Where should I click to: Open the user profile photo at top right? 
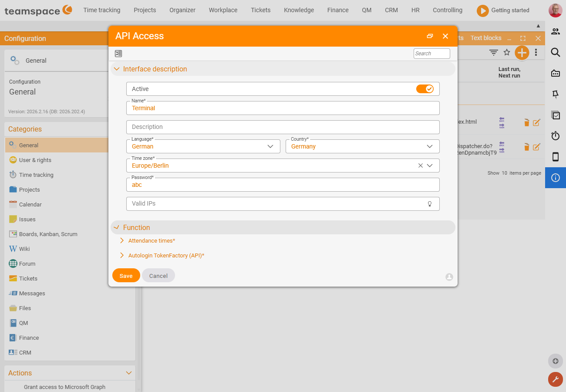click(556, 10)
